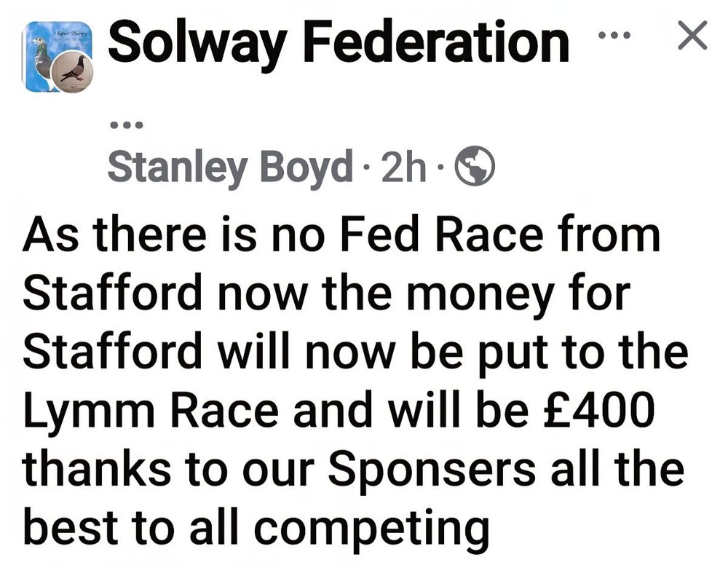This screenshot has height=568, width=728.
Task: Open more options menu beside the X
Action: (x=614, y=35)
